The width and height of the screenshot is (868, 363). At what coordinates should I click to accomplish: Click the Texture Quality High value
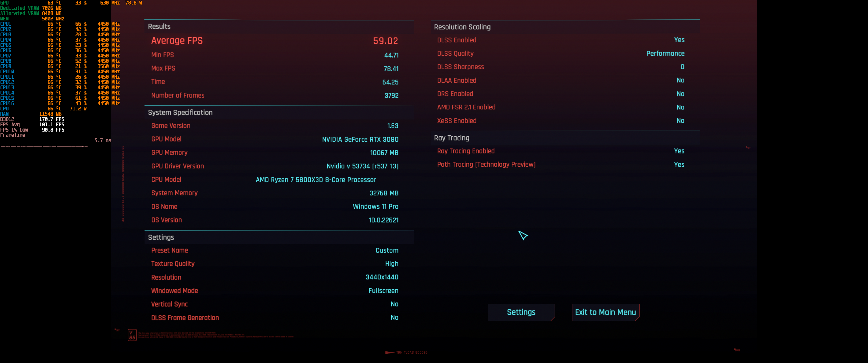coord(391,264)
